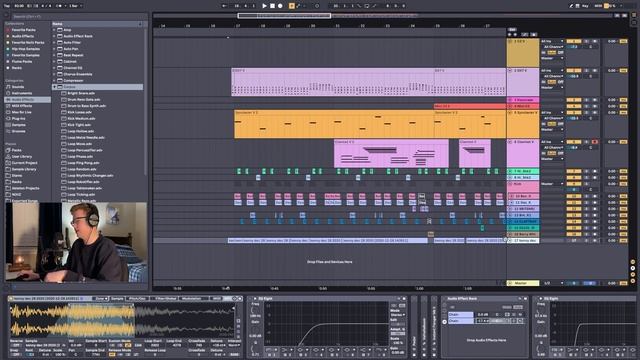Switch to the Pitch/Osc tab in Simpler
Screen dimensions: 640x360
click(137, 299)
